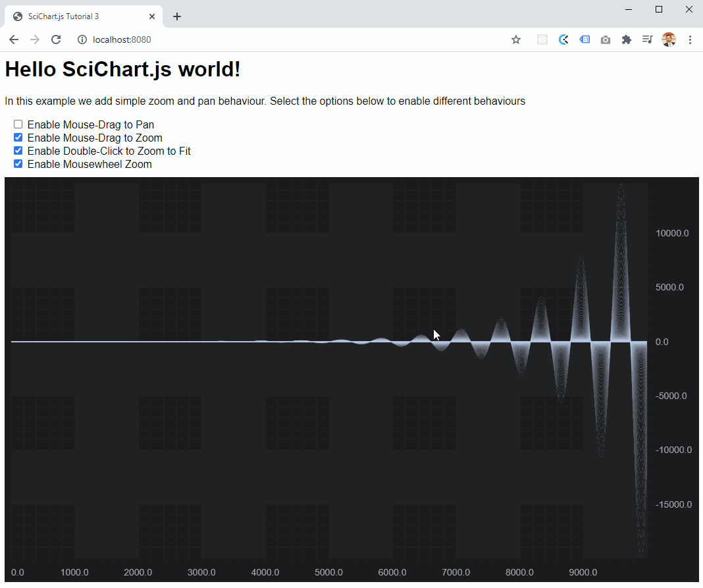703x588 pixels.
Task: Click the playlist music extension icon
Action: 647,40
